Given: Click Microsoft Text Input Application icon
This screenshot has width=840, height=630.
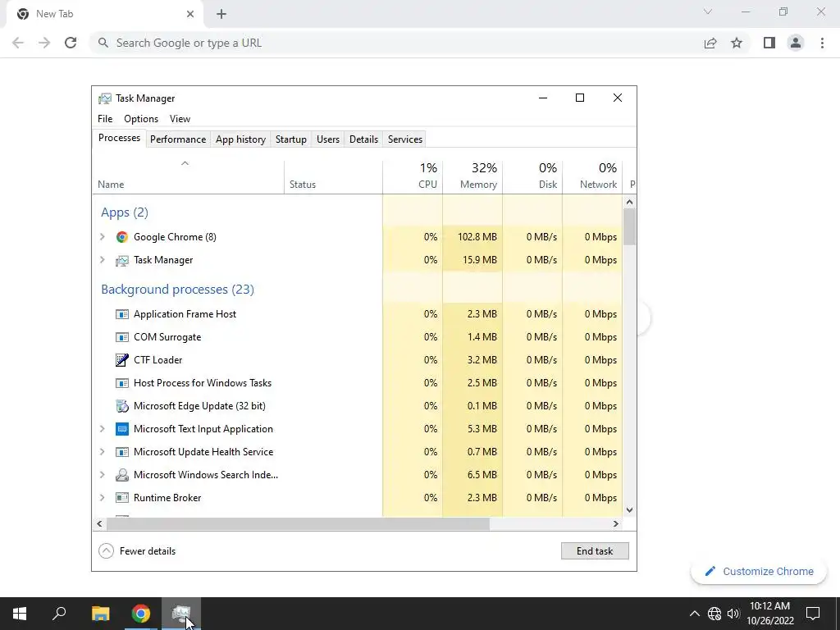Looking at the screenshot, I should [122, 429].
